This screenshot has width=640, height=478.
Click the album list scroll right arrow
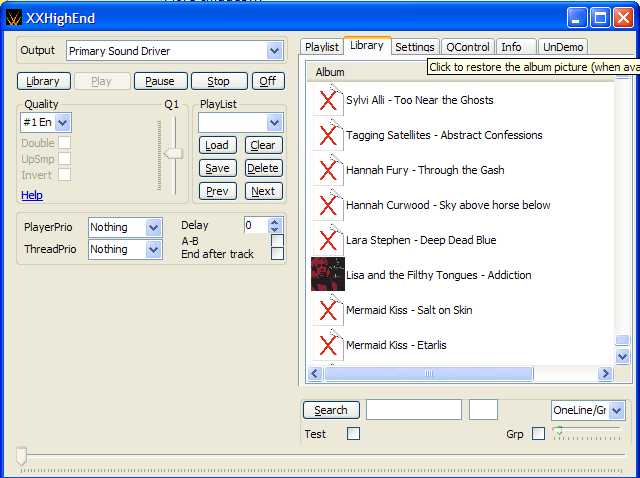tap(605, 374)
